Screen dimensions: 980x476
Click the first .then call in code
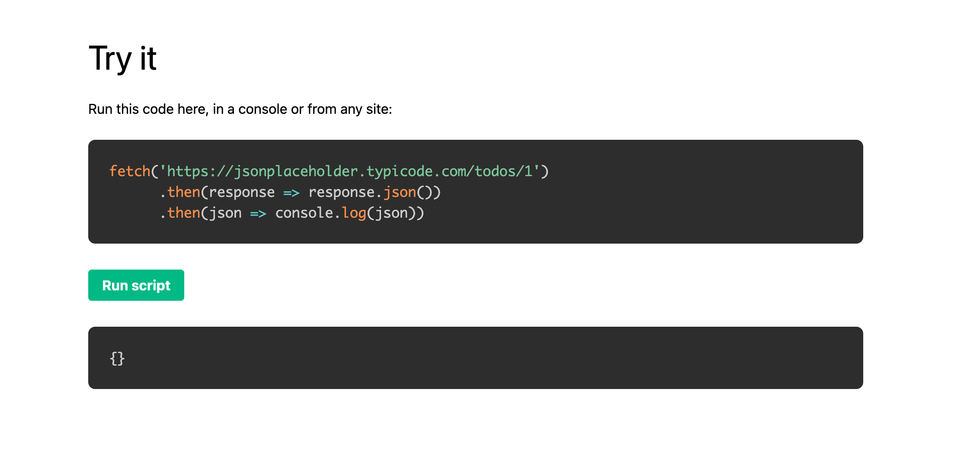[x=180, y=192]
